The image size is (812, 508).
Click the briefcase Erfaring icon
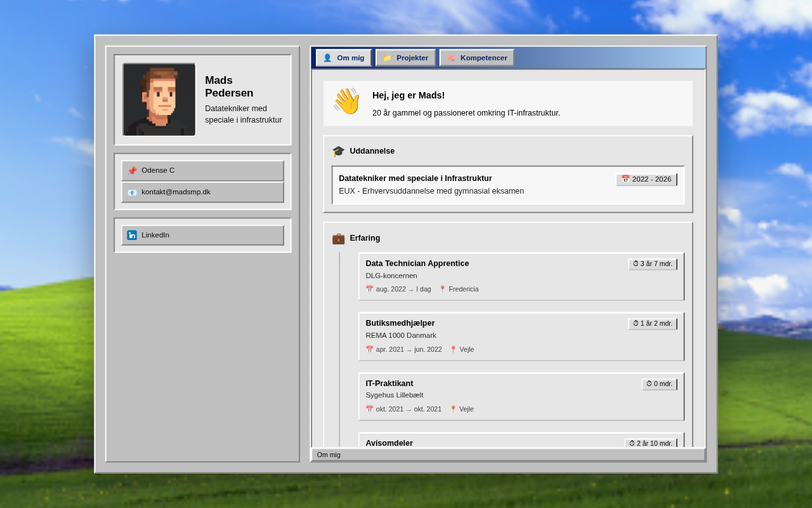[338, 239]
